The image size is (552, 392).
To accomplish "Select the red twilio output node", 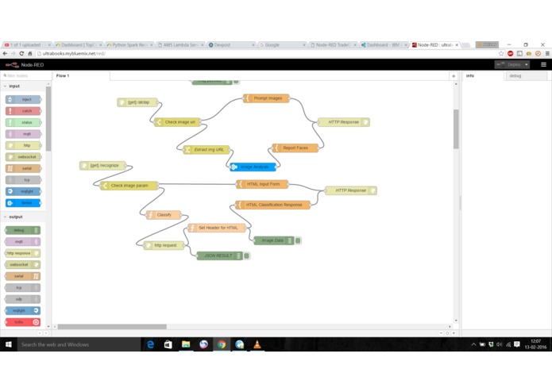I will tap(23, 322).
